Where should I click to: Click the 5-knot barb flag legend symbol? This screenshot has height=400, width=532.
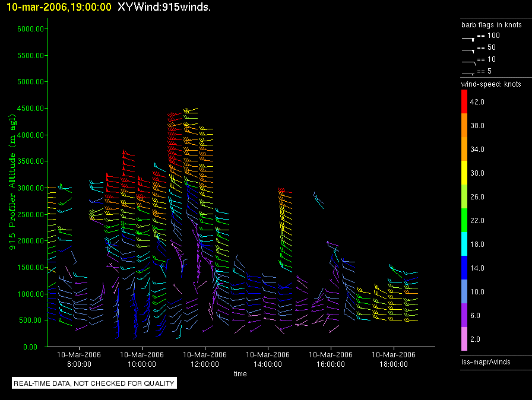point(468,73)
